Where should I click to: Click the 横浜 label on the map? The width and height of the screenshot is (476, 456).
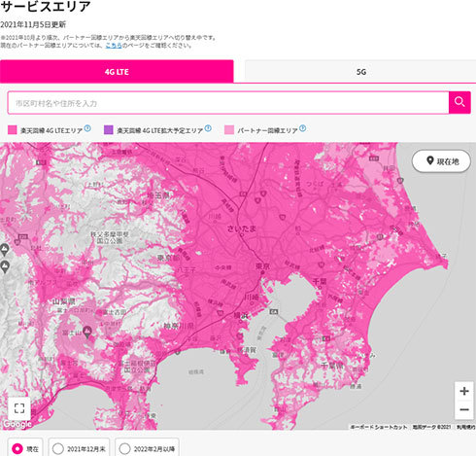pos(242,316)
